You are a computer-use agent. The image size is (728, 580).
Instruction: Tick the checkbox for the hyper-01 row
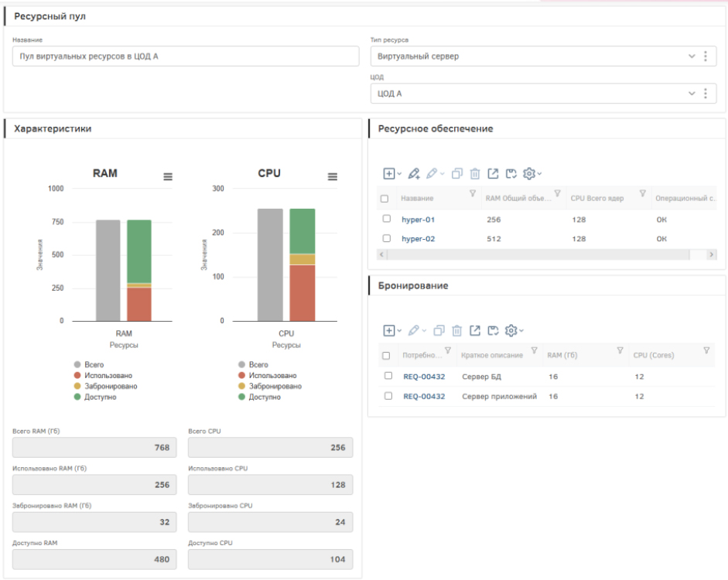coord(386,219)
